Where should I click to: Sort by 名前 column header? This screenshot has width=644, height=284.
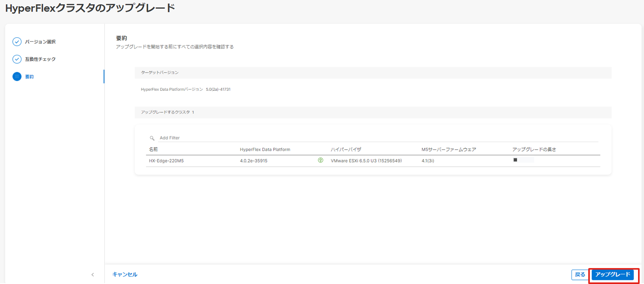[x=153, y=150]
